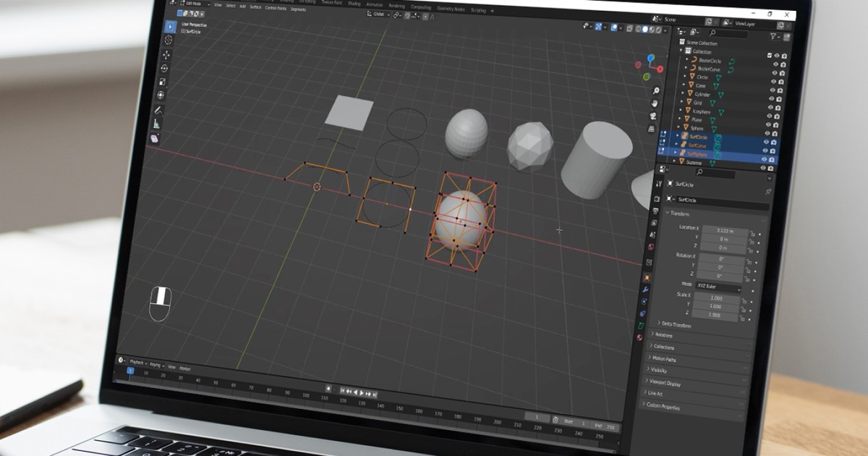Screen dimensions: 868x456
Task: Select the Object Properties orange square icon
Action: (x=646, y=276)
